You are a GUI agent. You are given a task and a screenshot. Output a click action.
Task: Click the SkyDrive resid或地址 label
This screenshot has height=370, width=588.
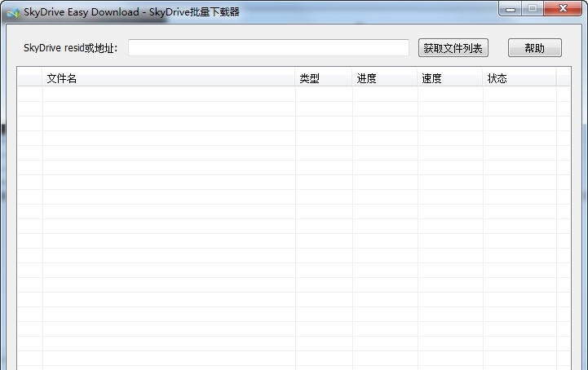pyautogui.click(x=71, y=48)
